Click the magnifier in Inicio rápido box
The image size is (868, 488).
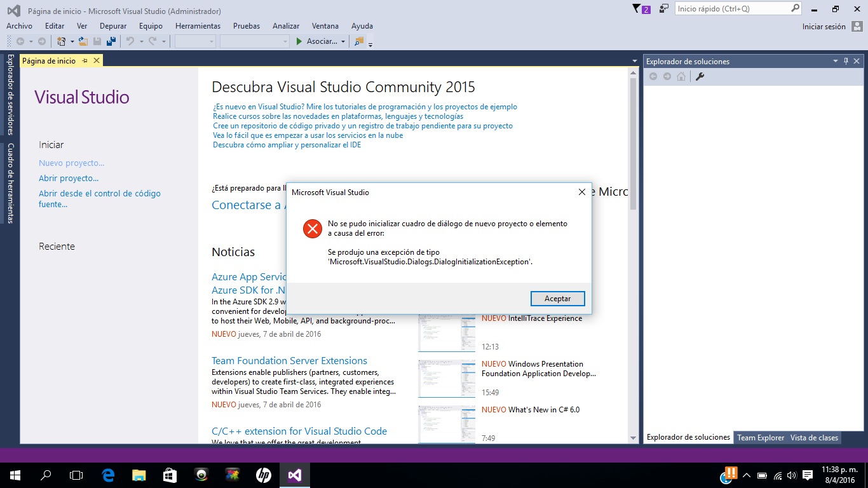795,9
